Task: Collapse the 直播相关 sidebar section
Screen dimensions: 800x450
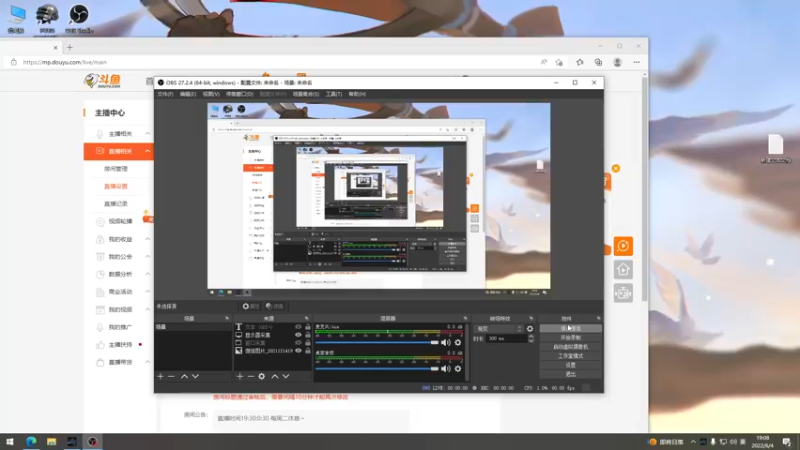Action: coord(147,151)
